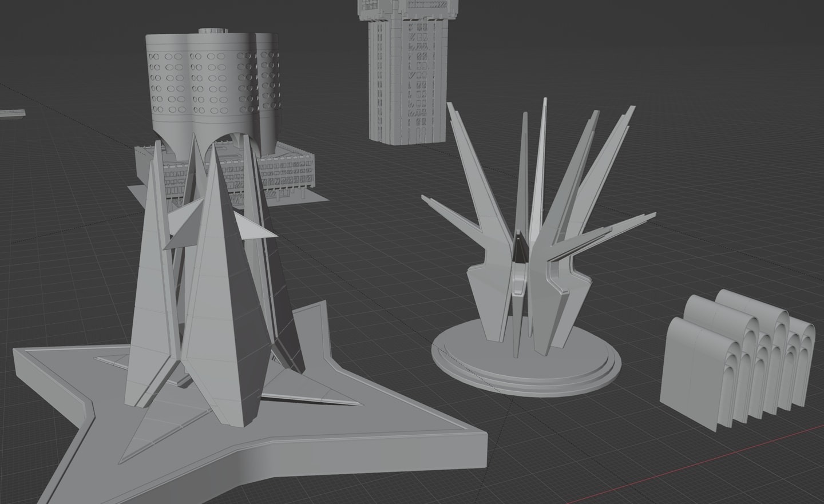Select the front flat face of arched structure
Screen dimensions: 824x504
[695, 372]
